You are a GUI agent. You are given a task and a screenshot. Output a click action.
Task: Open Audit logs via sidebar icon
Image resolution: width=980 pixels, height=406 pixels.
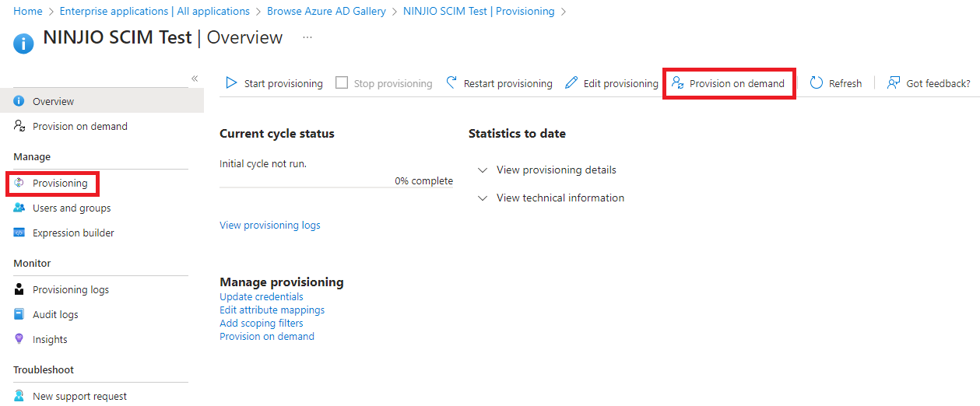pyautogui.click(x=19, y=314)
